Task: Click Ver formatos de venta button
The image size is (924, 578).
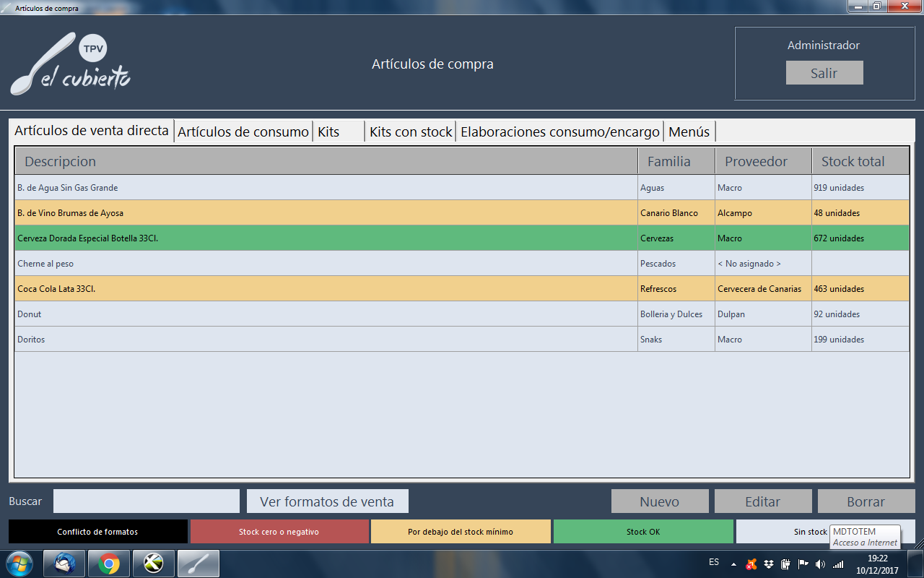Action: pyautogui.click(x=327, y=501)
